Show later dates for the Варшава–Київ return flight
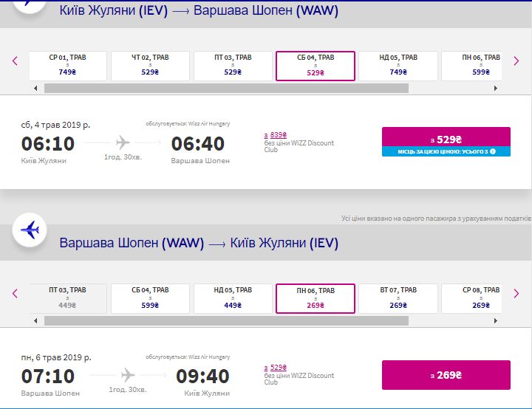 [x=516, y=294]
